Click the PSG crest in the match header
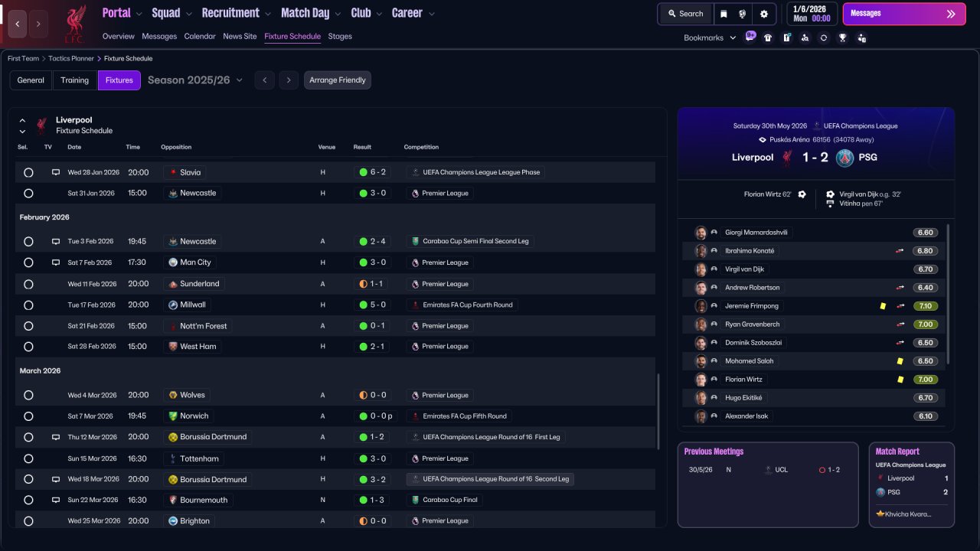 click(x=844, y=158)
